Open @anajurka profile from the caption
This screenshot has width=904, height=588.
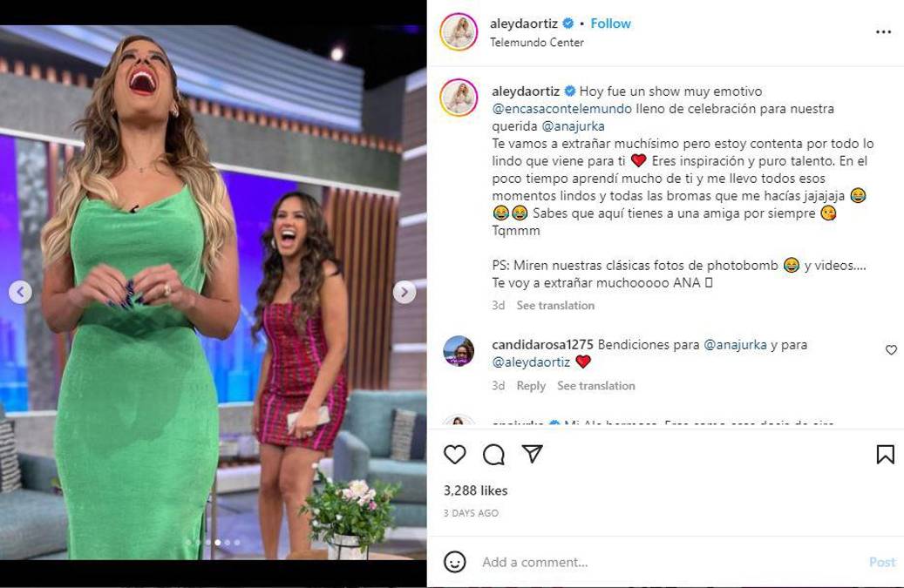[x=573, y=126]
